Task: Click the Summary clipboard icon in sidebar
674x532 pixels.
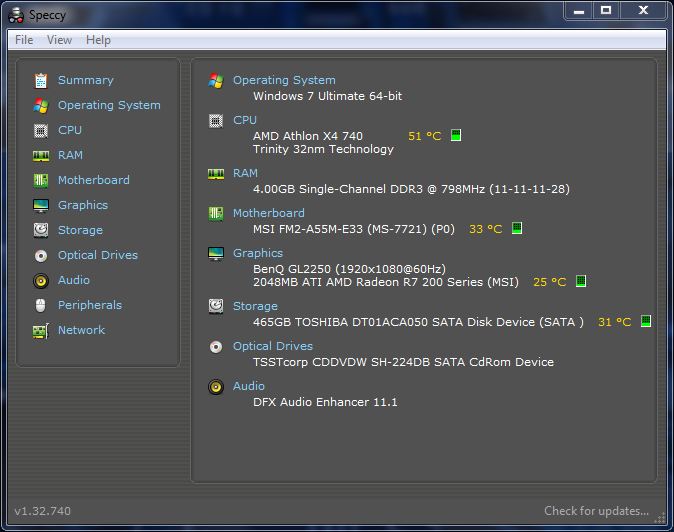Action: 41,80
